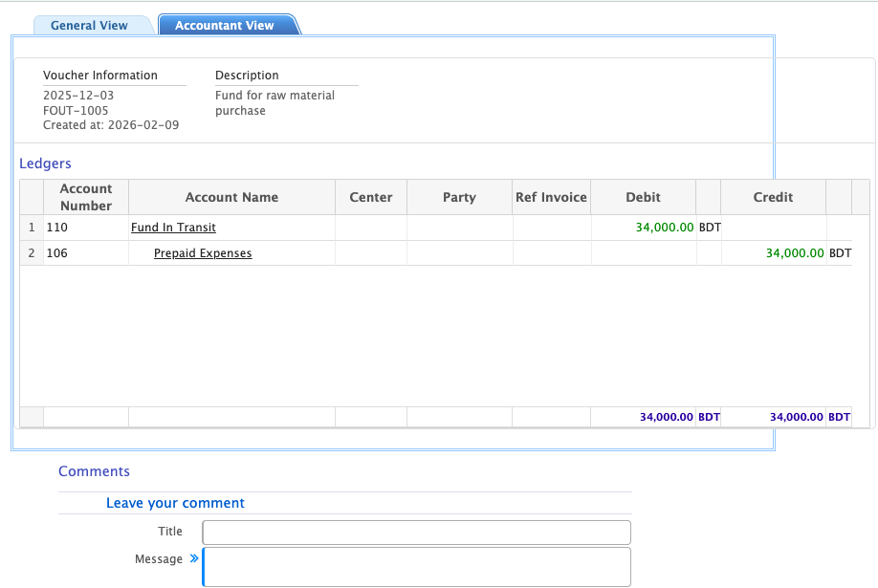Image resolution: width=878 pixels, height=588 pixels.
Task: Click the Credit column header
Action: click(x=773, y=197)
